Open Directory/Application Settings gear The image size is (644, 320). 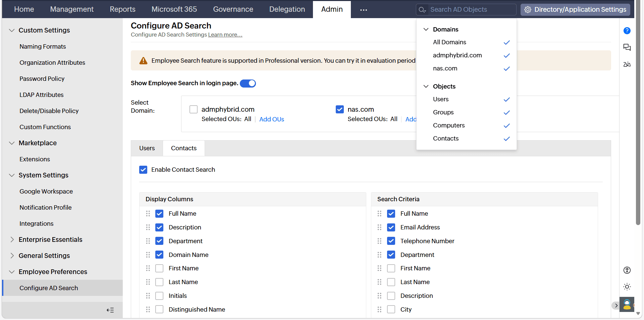[x=527, y=9]
